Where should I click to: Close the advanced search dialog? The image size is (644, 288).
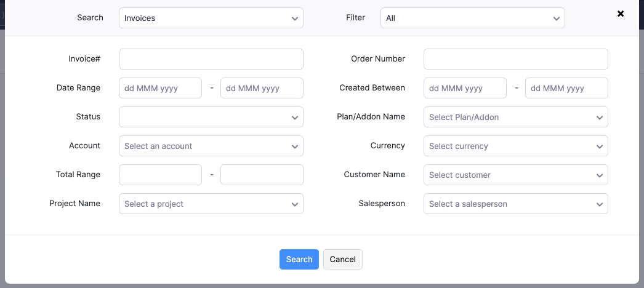[x=621, y=14]
